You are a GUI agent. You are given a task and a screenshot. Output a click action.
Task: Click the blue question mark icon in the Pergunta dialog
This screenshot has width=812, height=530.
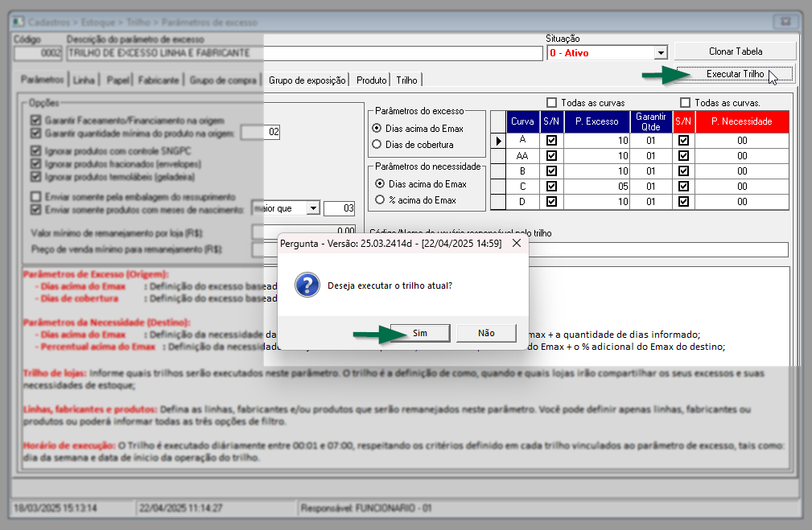click(x=307, y=286)
